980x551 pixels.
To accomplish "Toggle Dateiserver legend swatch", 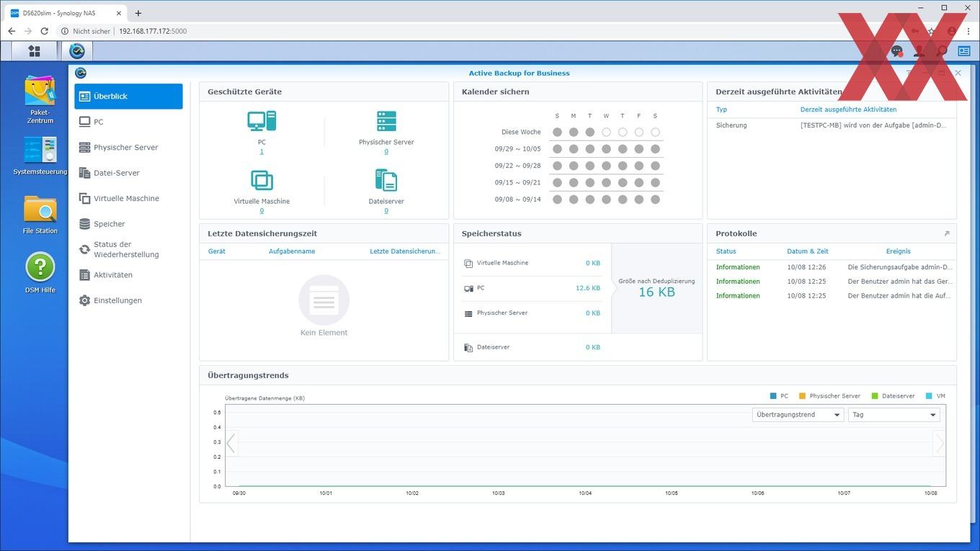I will (875, 396).
